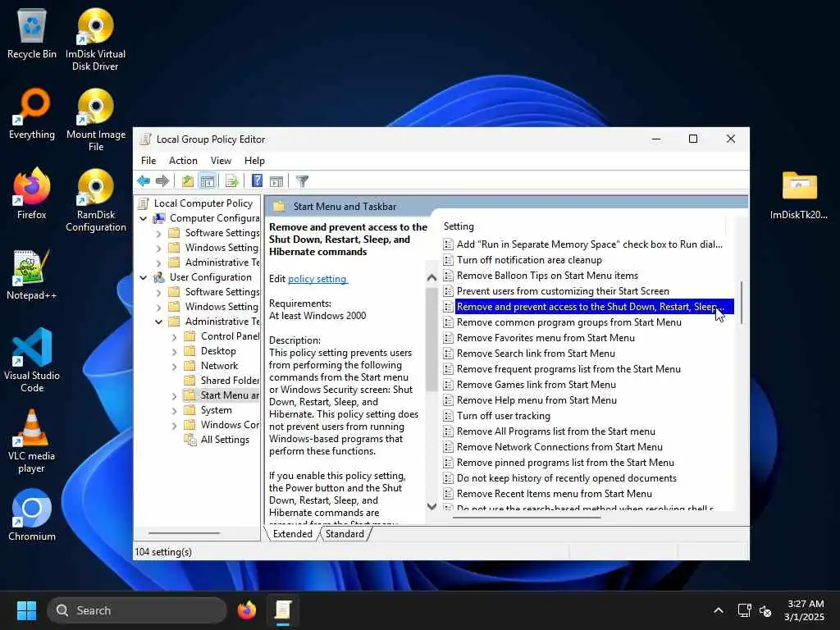Switch to the Extended tab
Viewport: 840px width, 630px height.
(x=293, y=533)
